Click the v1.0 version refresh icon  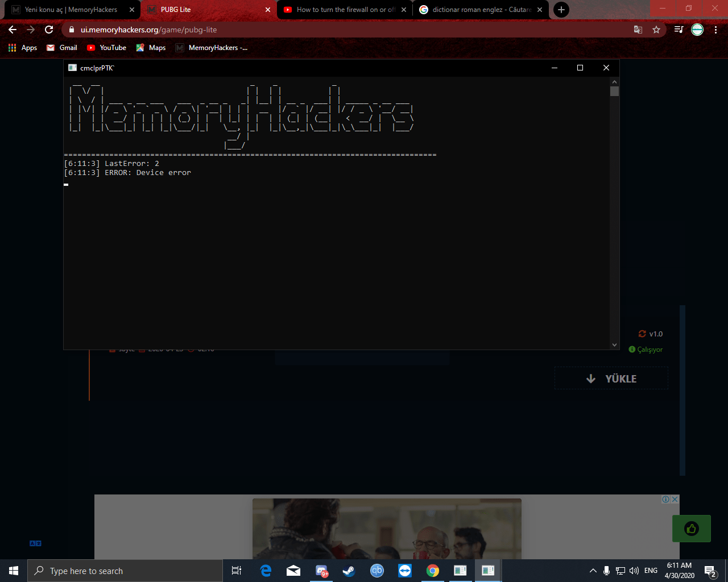642,334
